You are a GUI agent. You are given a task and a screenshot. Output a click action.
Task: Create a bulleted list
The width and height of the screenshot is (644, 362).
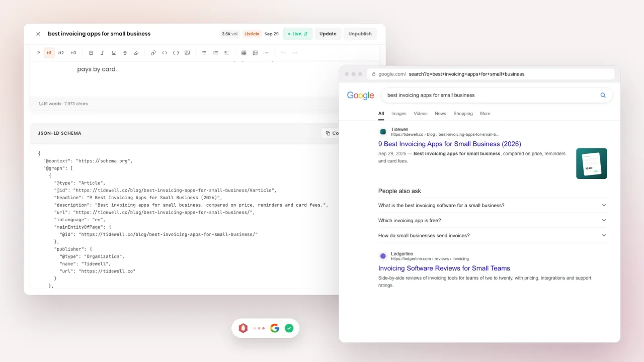click(x=204, y=53)
